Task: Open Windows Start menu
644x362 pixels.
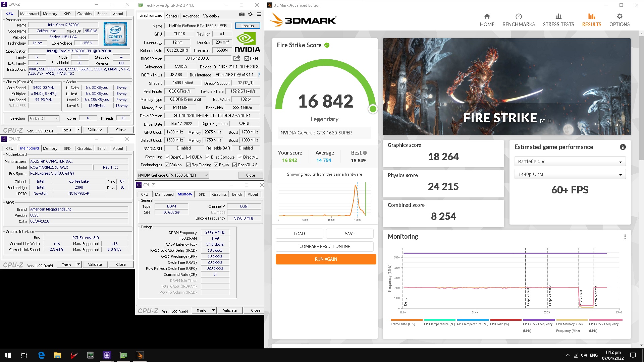Action: (8, 355)
